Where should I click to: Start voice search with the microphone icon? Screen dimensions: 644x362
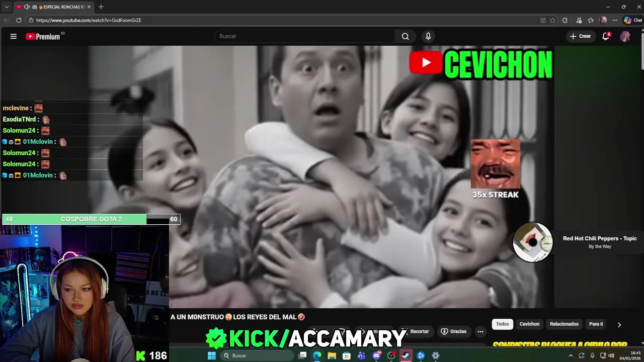point(428,36)
